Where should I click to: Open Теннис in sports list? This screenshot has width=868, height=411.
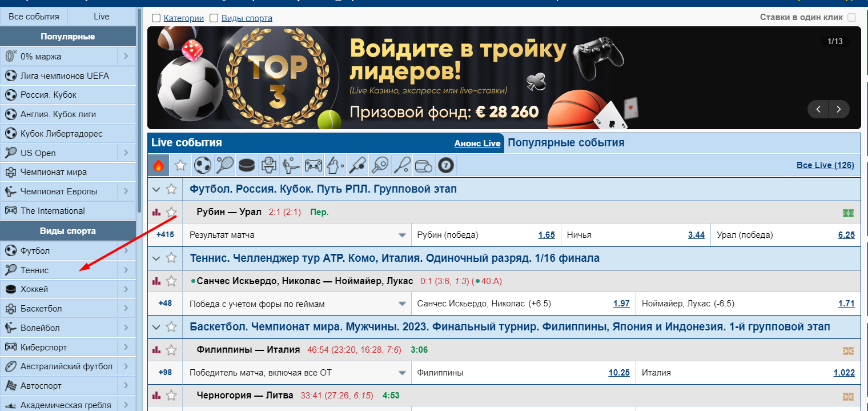[x=59, y=270]
